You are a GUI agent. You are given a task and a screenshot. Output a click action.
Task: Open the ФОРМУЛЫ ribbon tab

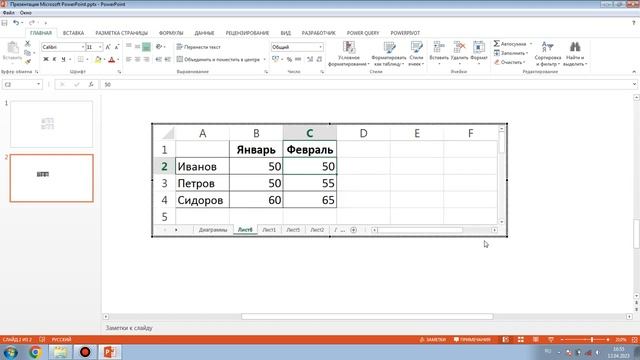(171, 33)
